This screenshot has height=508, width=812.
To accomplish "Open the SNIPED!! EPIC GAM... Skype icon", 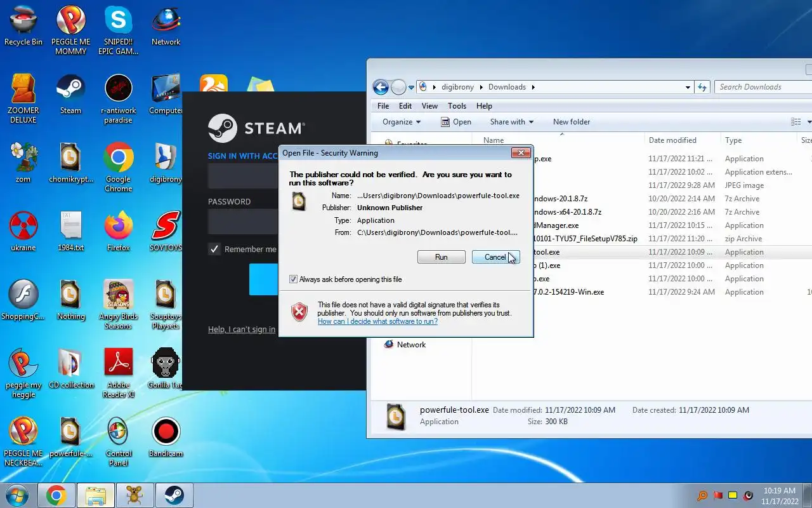I will pyautogui.click(x=118, y=30).
